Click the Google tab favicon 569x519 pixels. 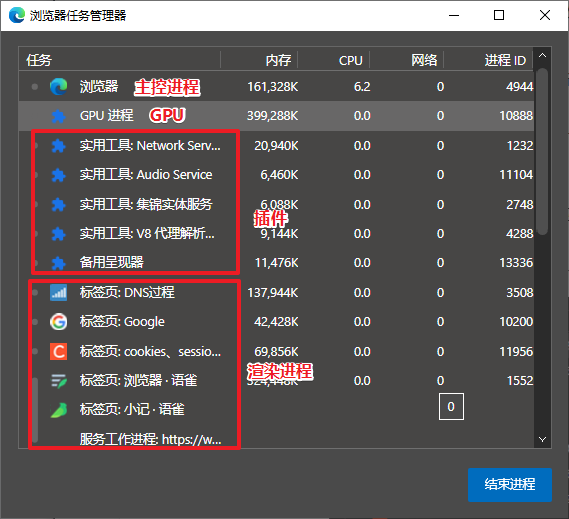tap(58, 322)
